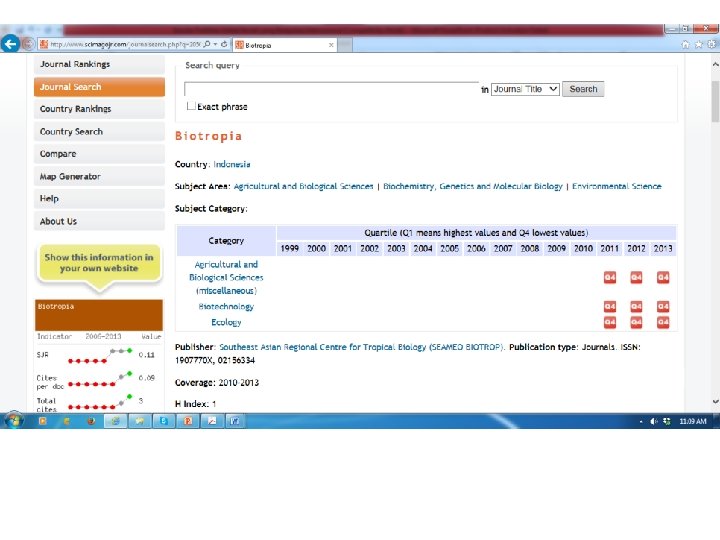Open Compare in the side menu
The height and width of the screenshot is (540, 720).
pyautogui.click(x=99, y=154)
